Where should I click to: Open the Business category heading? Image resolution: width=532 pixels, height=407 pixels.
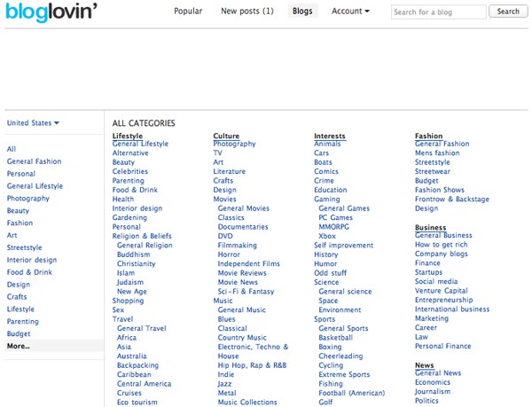click(x=430, y=227)
